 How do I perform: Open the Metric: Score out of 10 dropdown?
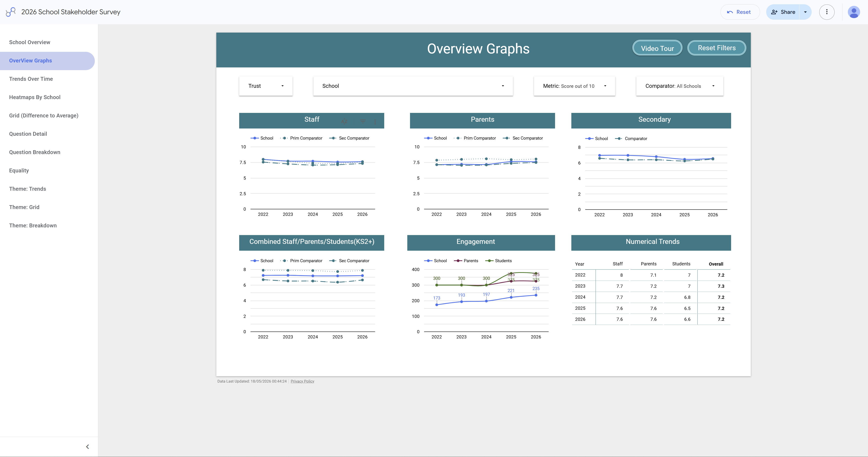(x=574, y=86)
